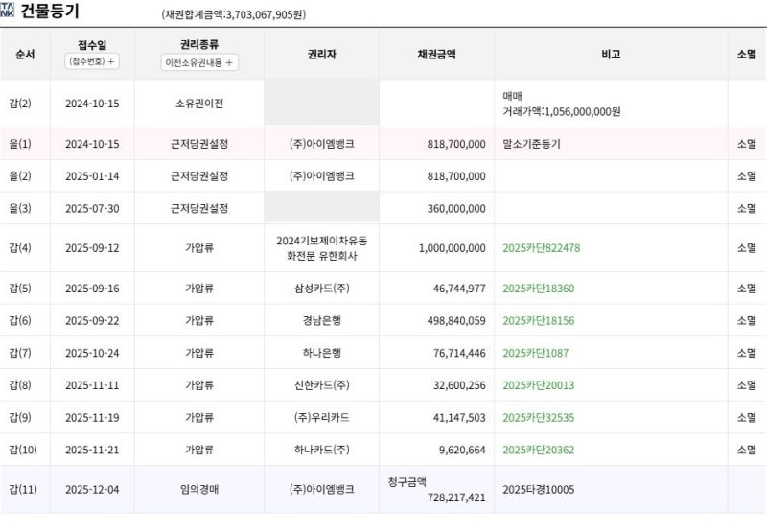Select holder 신한카드(주)

pos(321,384)
